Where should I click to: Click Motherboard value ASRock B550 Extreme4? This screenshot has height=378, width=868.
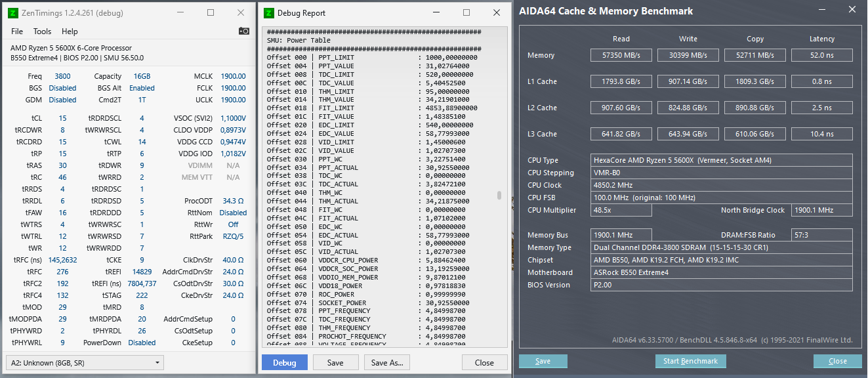pos(722,272)
